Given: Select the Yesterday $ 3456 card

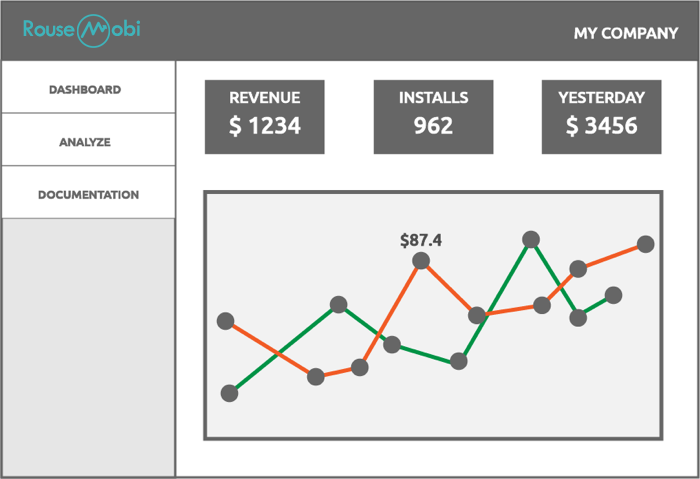Looking at the screenshot, I should [x=601, y=117].
